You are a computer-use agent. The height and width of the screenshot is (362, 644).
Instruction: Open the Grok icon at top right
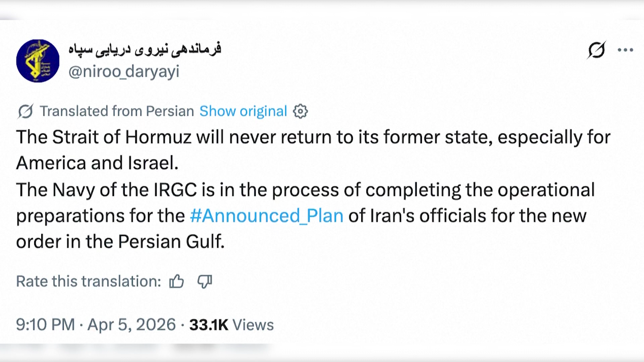(x=596, y=50)
